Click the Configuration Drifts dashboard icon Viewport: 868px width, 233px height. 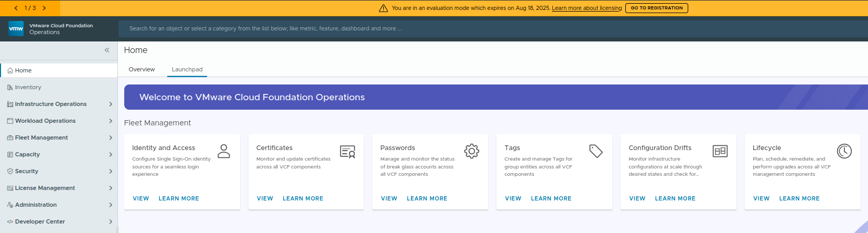(720, 151)
